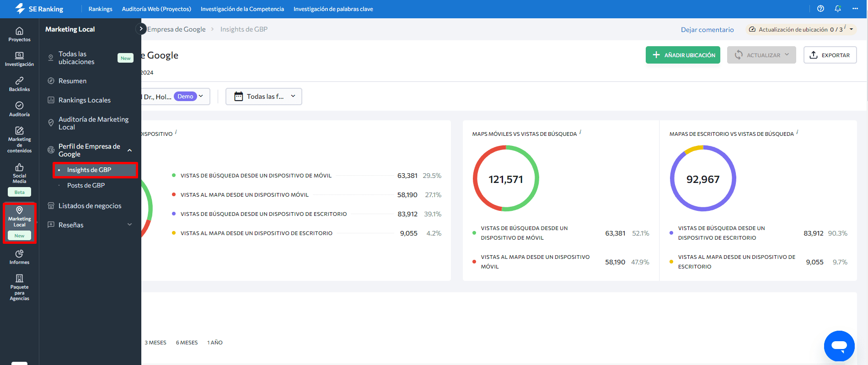Click the 121,571 mobile donut chart
Screen dimensions: 868x365
506,178
